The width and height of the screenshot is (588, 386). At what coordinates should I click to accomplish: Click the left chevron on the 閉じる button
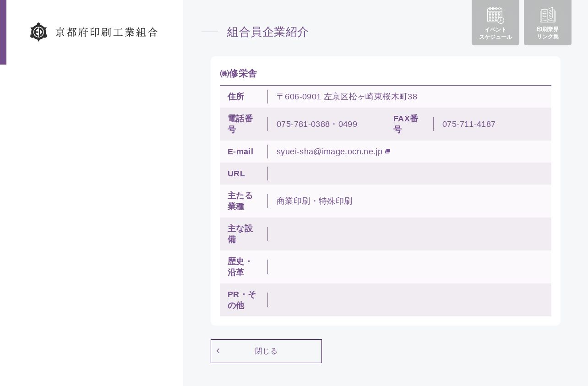pos(218,351)
